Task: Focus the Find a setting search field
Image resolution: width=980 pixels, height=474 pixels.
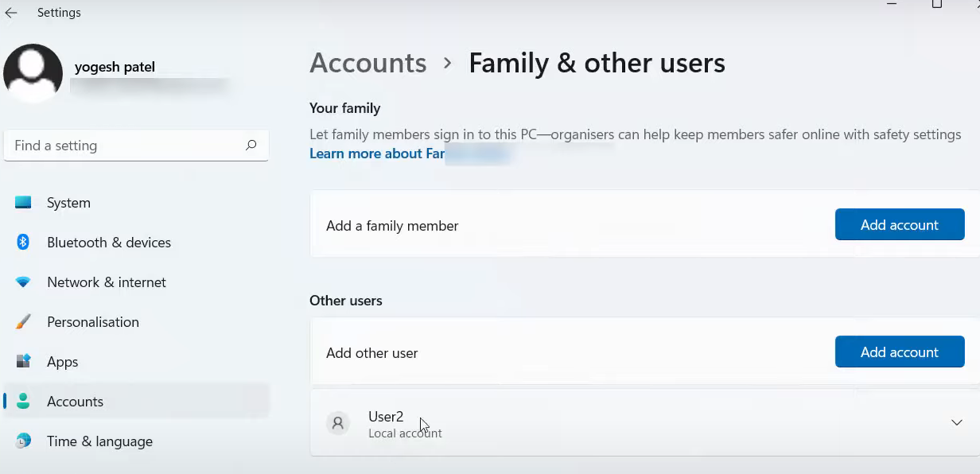Action: pos(127,146)
